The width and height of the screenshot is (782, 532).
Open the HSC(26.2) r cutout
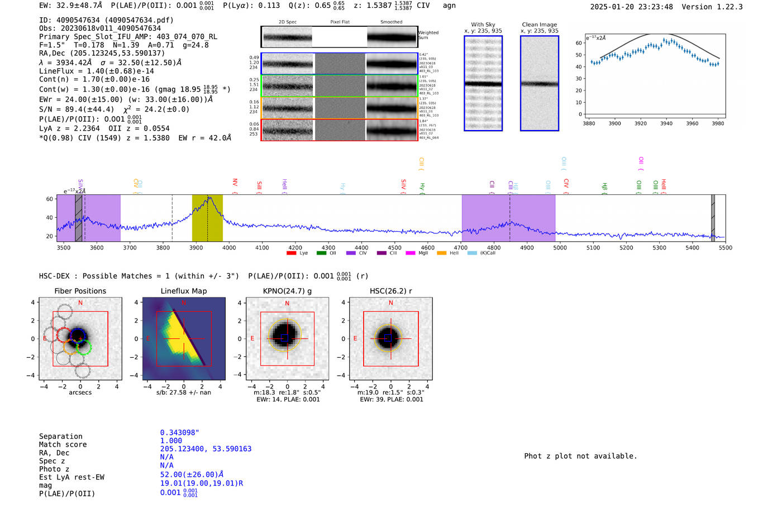[x=390, y=339]
